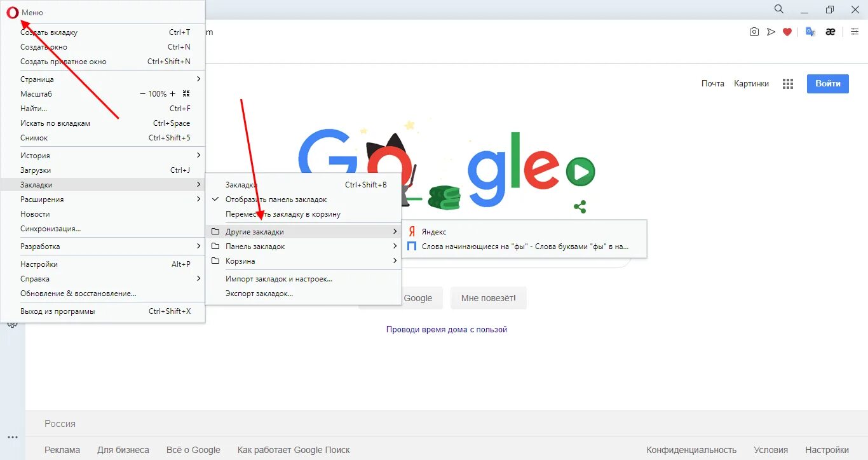Expand the История submenu arrow

[198, 156]
